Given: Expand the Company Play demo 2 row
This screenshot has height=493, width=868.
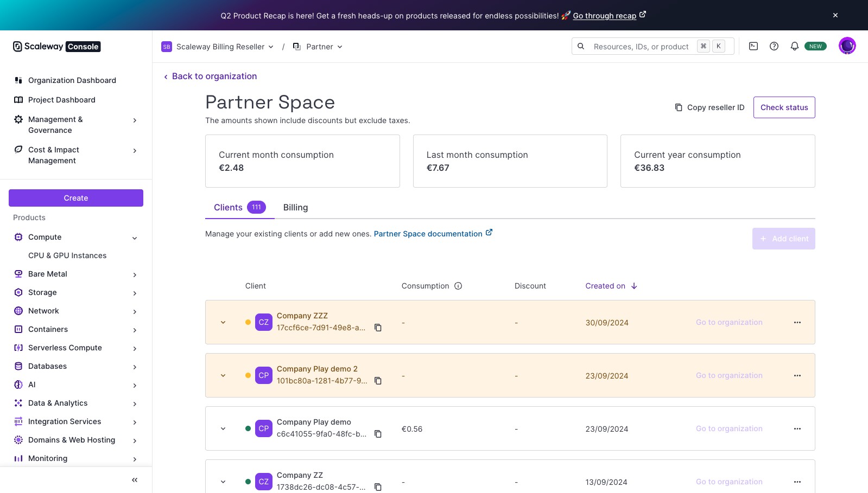Looking at the screenshot, I should tap(223, 375).
